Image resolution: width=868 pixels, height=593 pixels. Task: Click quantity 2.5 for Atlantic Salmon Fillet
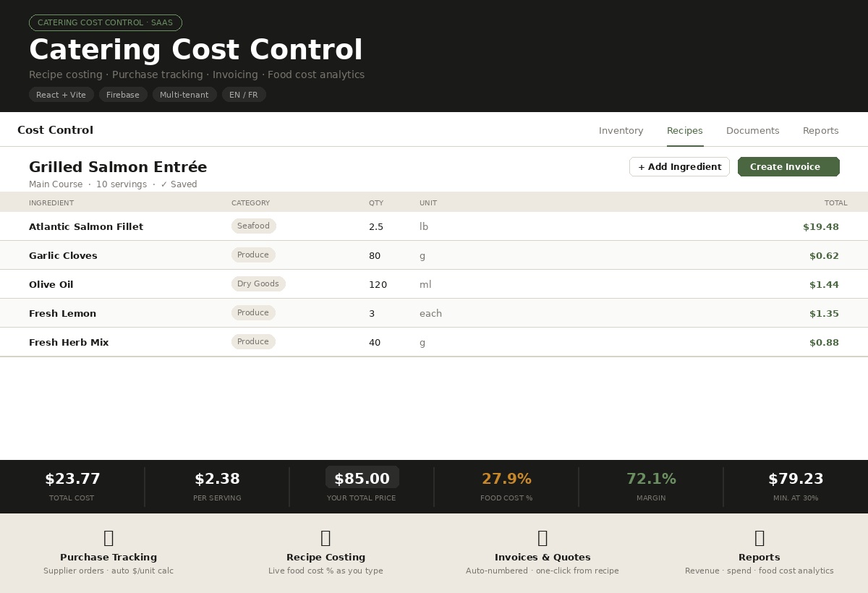[x=376, y=226]
